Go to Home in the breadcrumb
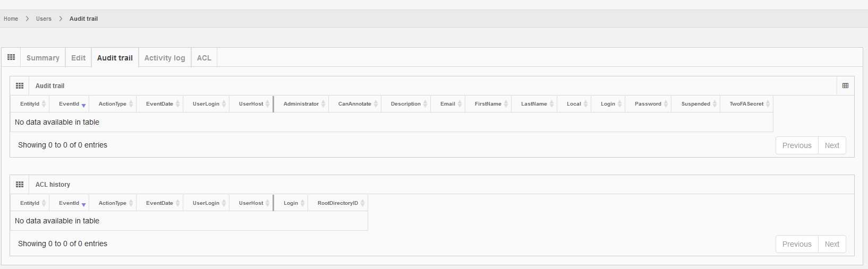The image size is (868, 269). [11, 19]
